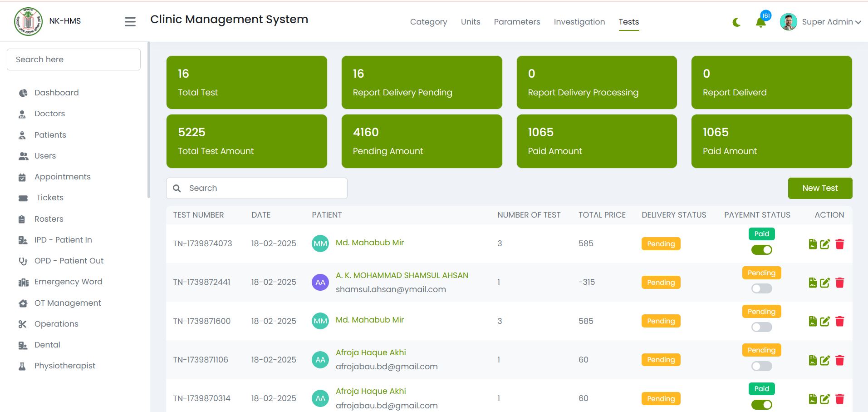The height and width of the screenshot is (412, 868).
Task: Switch to Parameters tab
Action: pyautogui.click(x=517, y=22)
